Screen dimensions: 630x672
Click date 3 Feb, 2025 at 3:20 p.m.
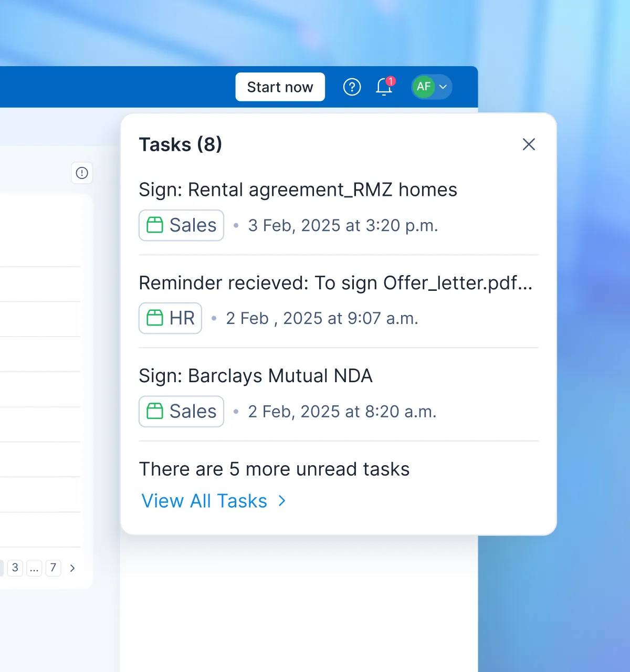343,225
